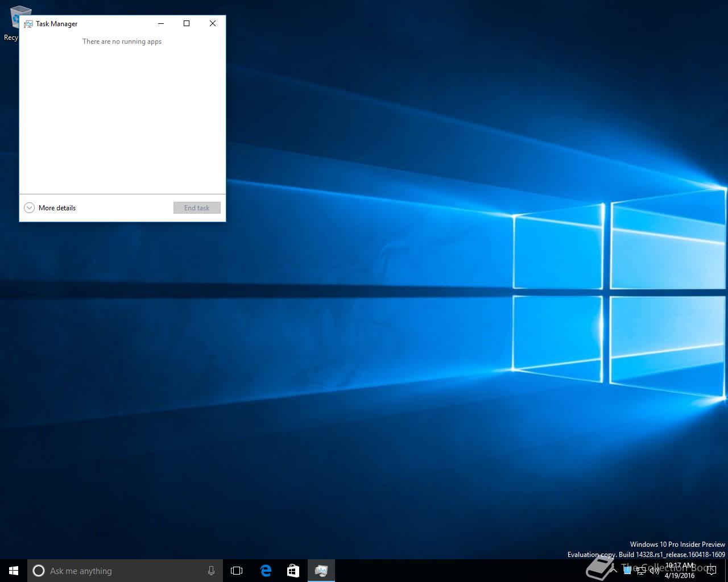This screenshot has height=582, width=728.
Task: Open the Action Center notifications icon
Action: 712,571
